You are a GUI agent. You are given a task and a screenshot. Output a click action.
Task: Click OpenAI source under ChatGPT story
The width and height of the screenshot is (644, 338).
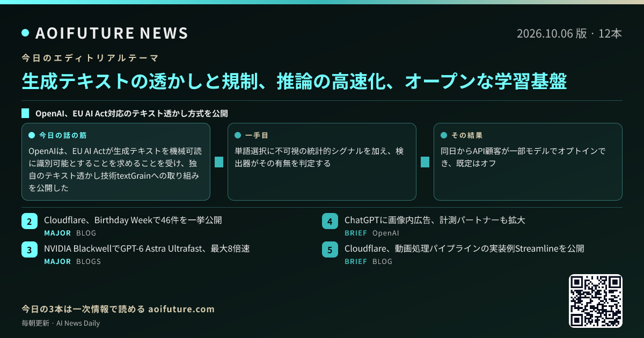(x=386, y=233)
